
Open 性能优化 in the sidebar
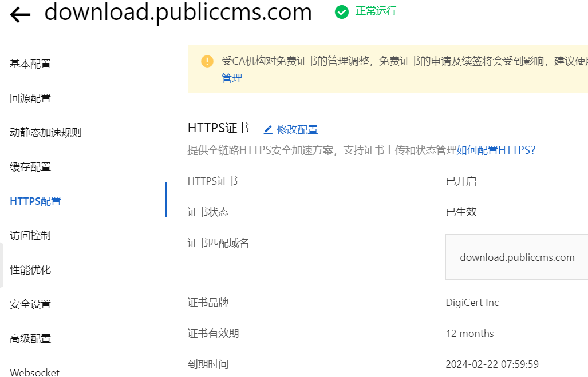[30, 270]
